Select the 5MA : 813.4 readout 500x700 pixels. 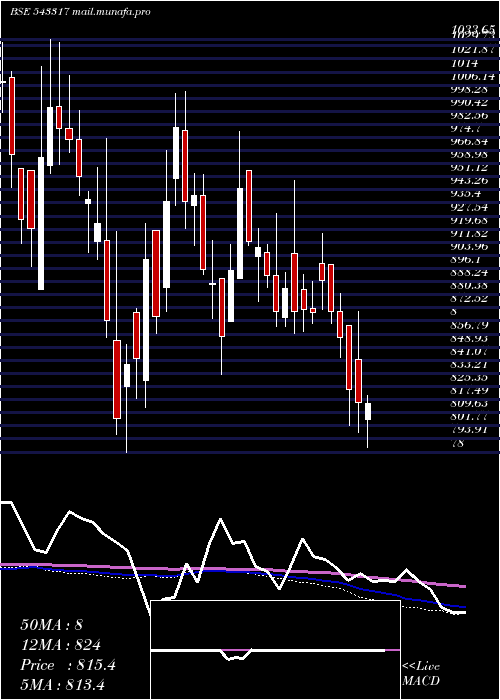pos(62,684)
